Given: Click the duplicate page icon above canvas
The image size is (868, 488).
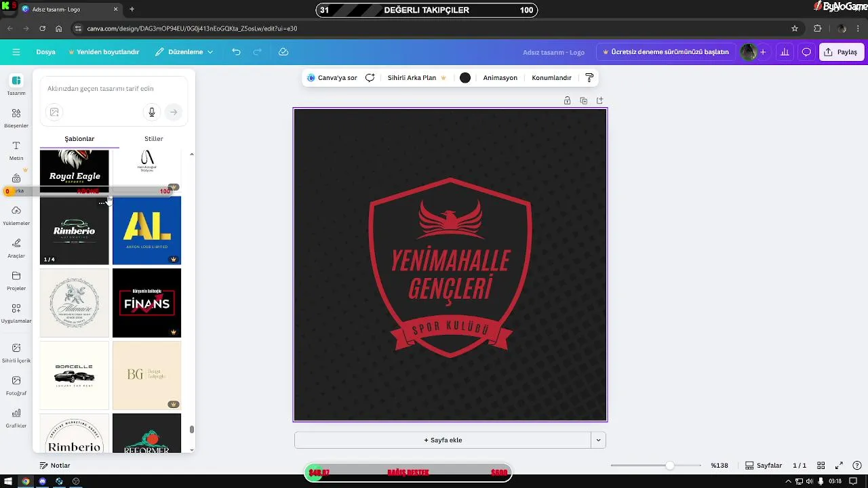Looking at the screenshot, I should click(583, 101).
